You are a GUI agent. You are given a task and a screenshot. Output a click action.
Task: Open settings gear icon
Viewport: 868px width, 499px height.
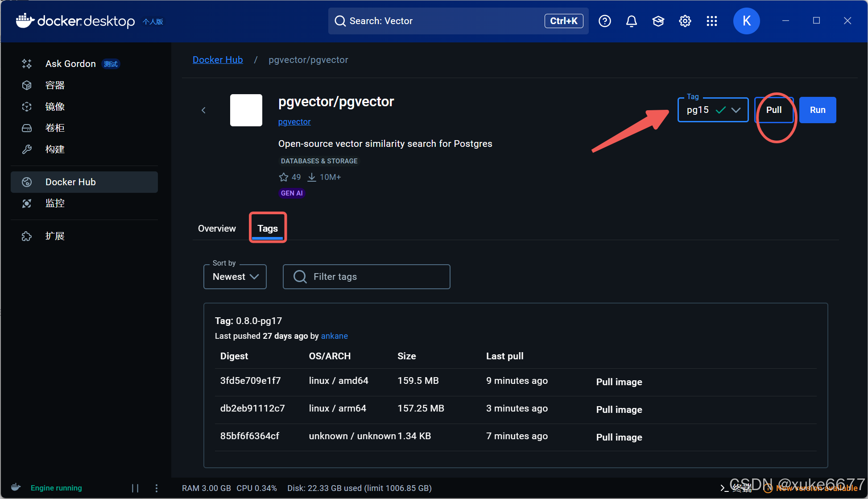(x=685, y=21)
